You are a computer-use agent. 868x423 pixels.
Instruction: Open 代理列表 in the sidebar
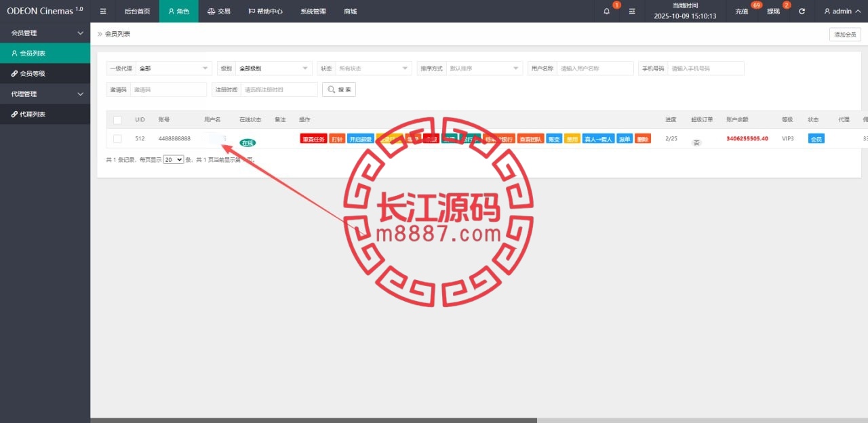[45, 115]
